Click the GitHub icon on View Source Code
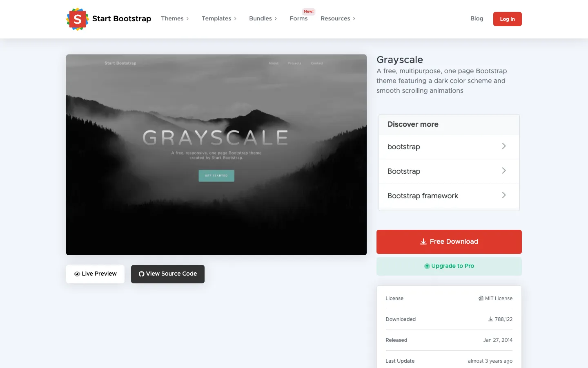Viewport: 588px width, 368px height. pos(141,274)
